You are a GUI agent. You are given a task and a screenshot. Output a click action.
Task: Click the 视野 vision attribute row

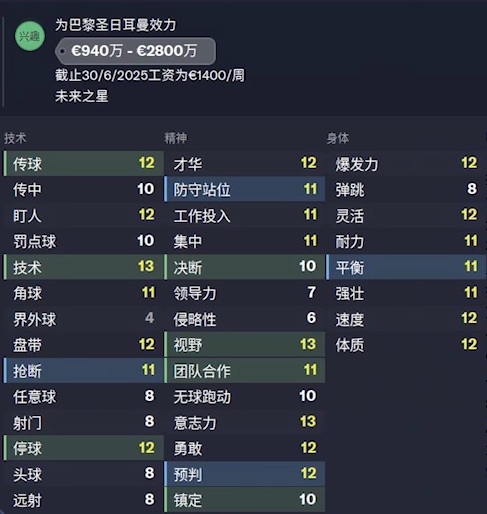244,345
